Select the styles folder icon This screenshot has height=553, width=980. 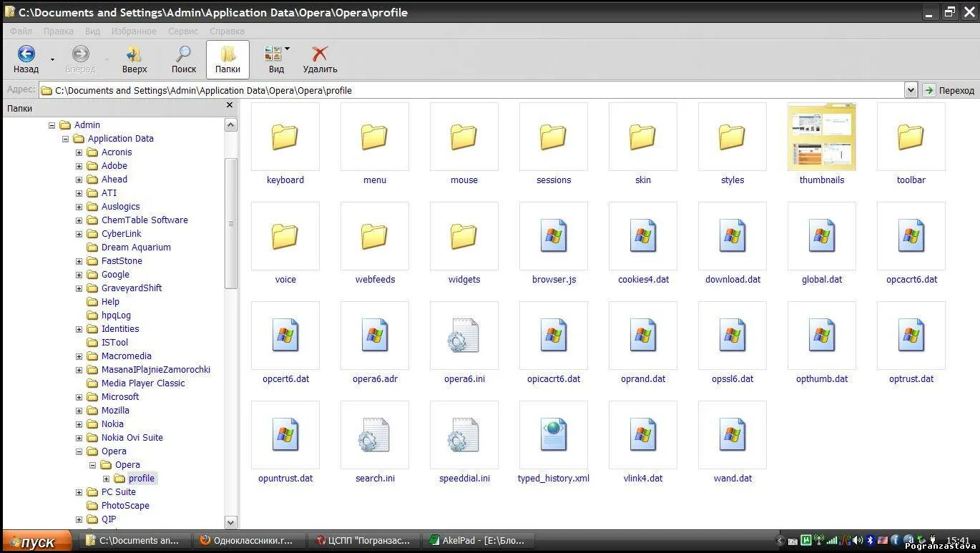click(x=732, y=136)
